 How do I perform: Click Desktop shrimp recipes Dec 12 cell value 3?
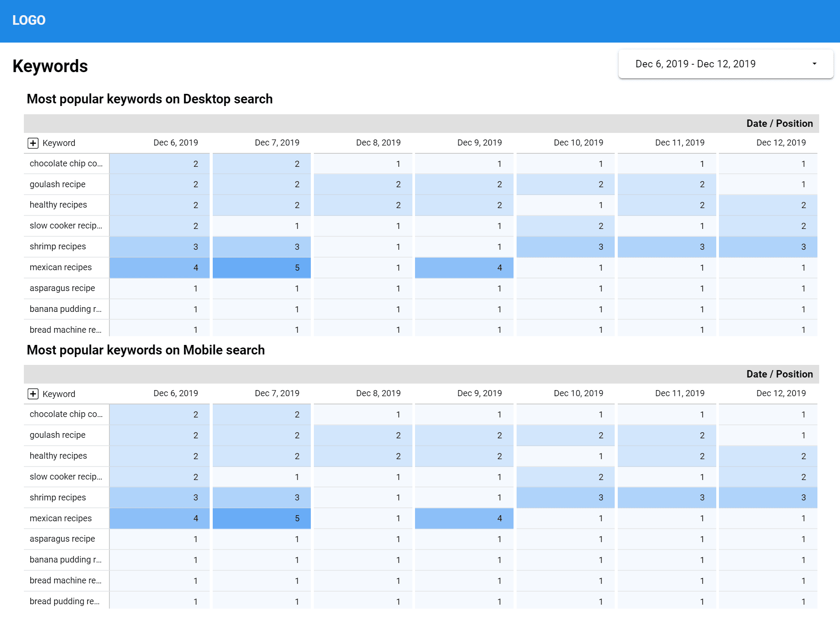click(x=768, y=247)
